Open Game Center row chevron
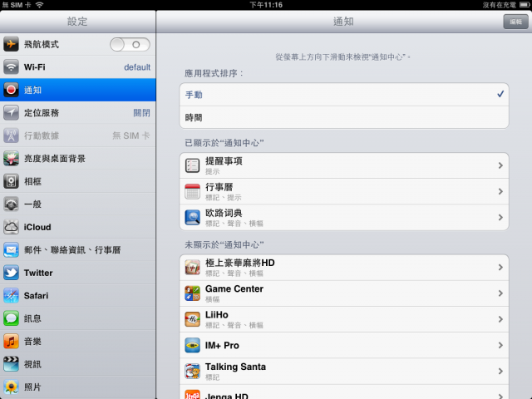The height and width of the screenshot is (399, 532). pos(500,293)
